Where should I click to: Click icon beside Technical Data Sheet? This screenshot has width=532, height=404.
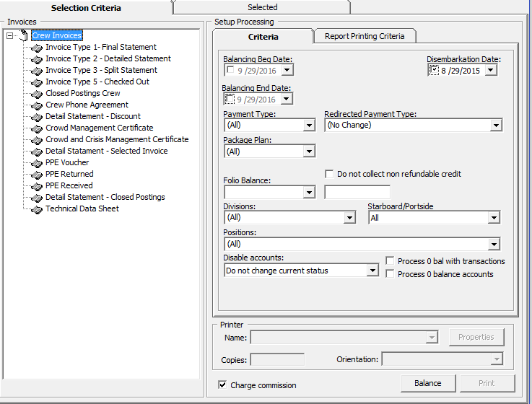(x=37, y=209)
